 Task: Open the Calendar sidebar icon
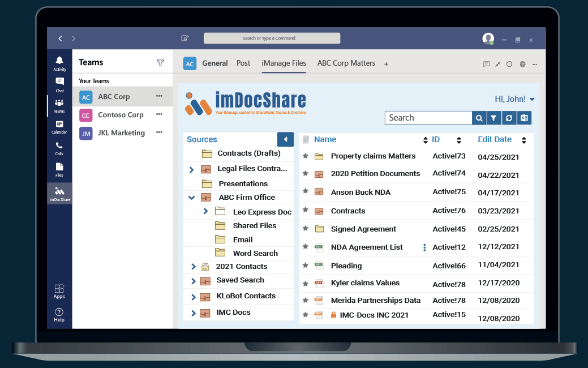(59, 127)
